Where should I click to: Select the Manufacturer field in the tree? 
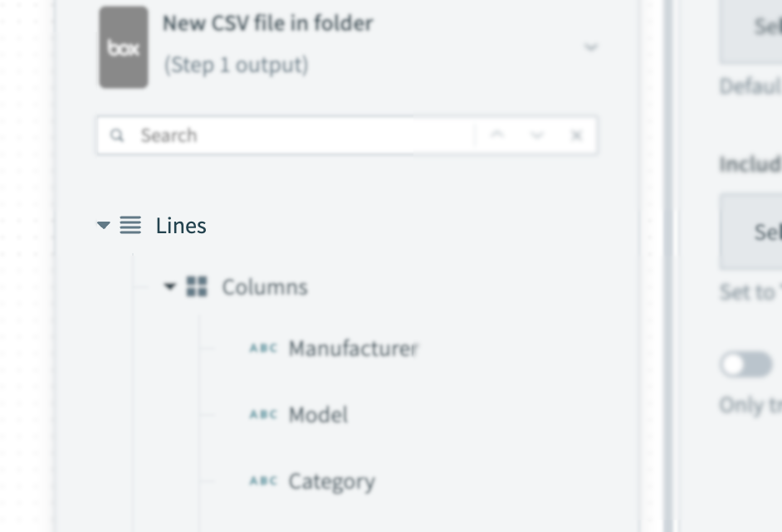coord(353,349)
